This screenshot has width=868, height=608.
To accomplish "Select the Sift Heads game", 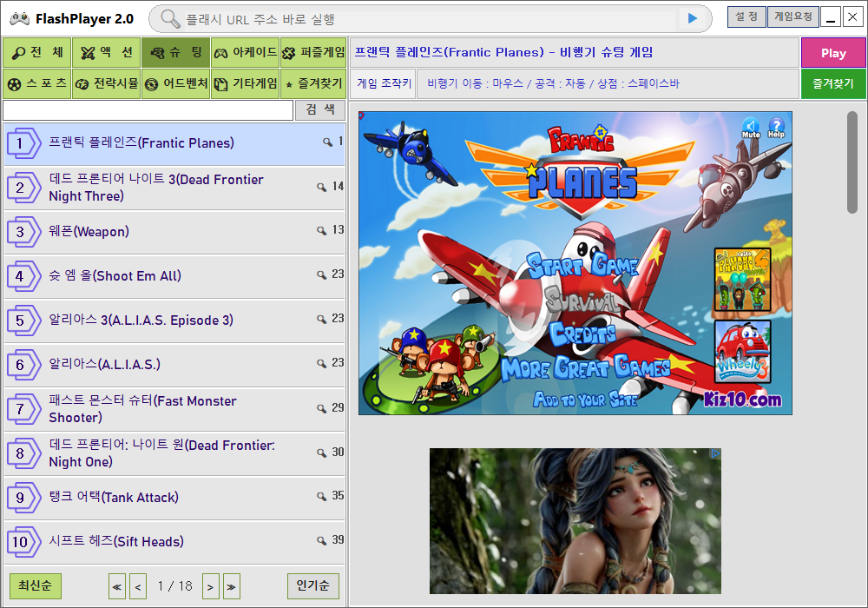I will (174, 542).
